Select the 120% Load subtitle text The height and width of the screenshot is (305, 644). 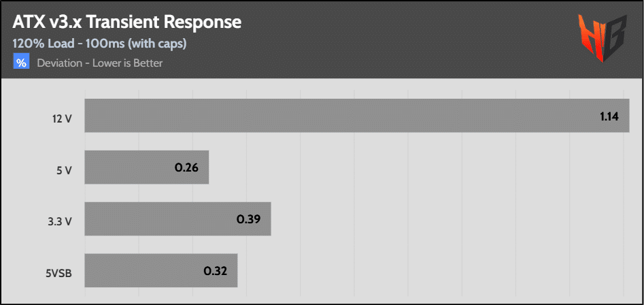(99, 44)
